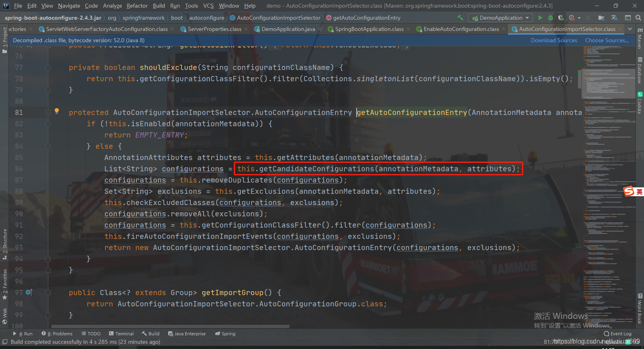Viewport: 644px width, 349px height.
Task: Click the run anything window icon
Action: pyautogui.click(x=627, y=18)
